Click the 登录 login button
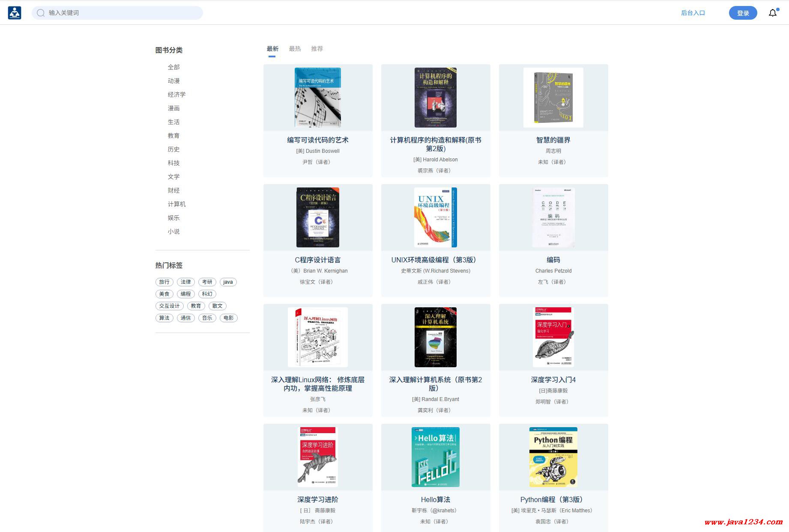This screenshot has height=532, width=789. (743, 13)
